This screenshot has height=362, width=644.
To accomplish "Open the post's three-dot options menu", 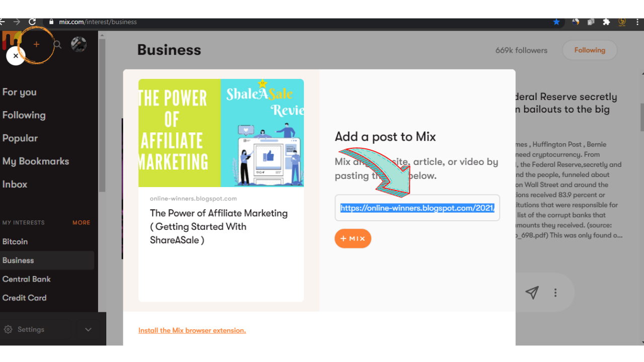I will point(555,292).
